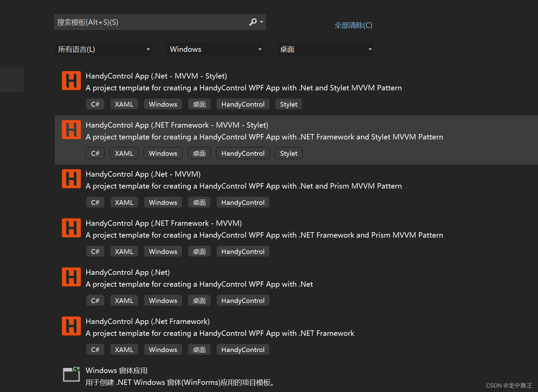
Task: Click description mentioning .Net and Stylet MVVM Pattern
Action: coord(244,88)
